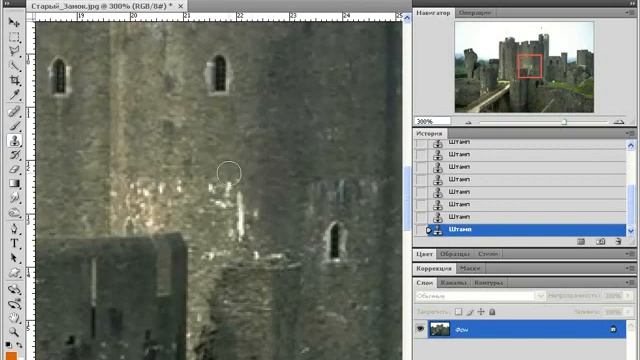Viewport: 640px width, 360px height.
Task: Select the Horizontal Type tool
Action: click(14, 243)
